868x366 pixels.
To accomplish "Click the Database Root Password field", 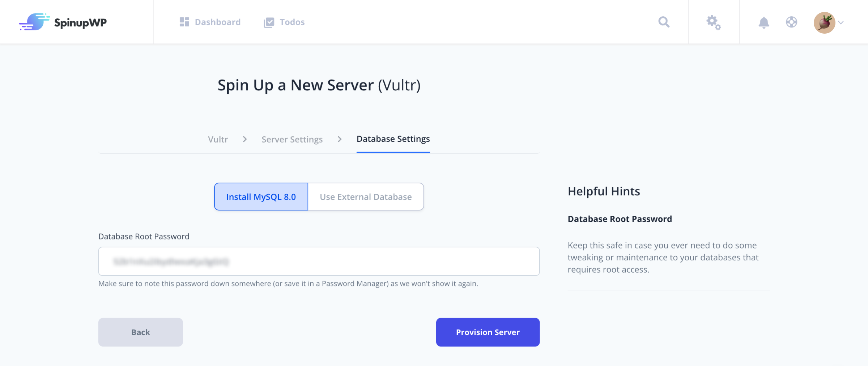I will coord(319,261).
